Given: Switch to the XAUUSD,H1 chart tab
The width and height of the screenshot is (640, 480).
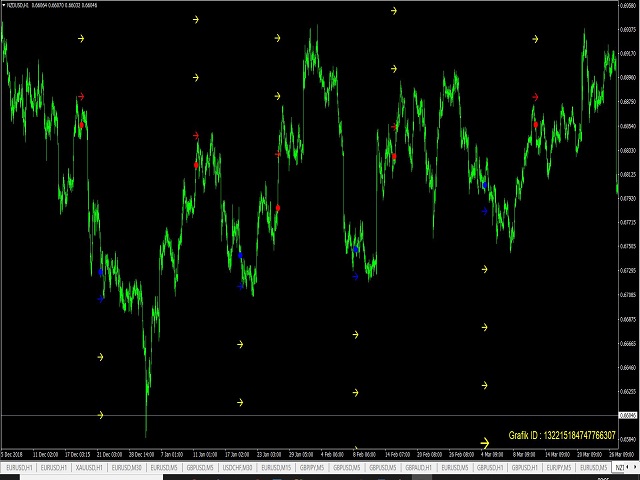Looking at the screenshot, I should tap(87, 467).
